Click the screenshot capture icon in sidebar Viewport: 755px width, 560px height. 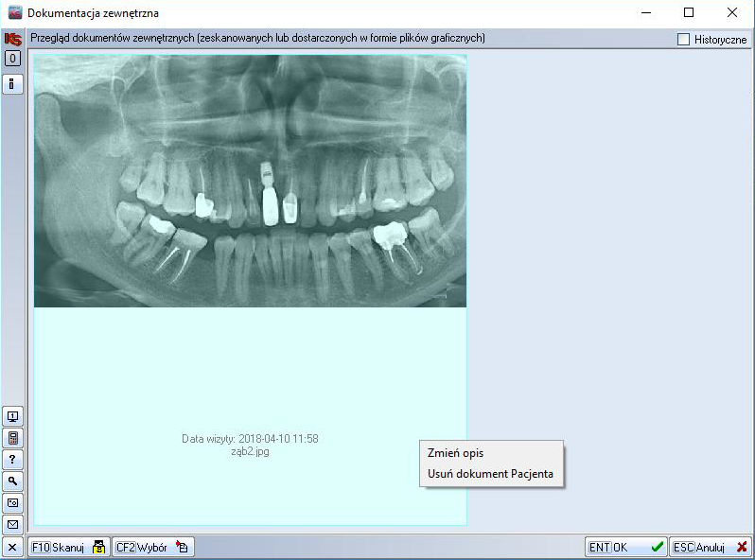coord(13,502)
